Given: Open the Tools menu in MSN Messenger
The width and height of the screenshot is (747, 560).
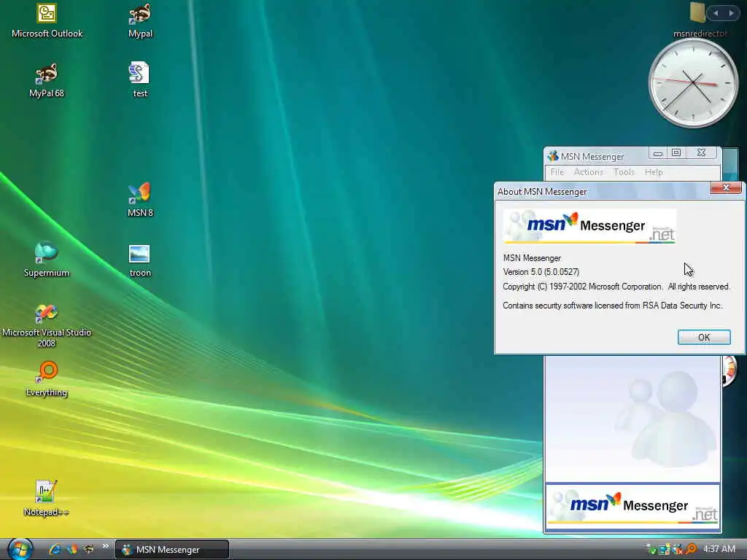Looking at the screenshot, I should [x=624, y=172].
